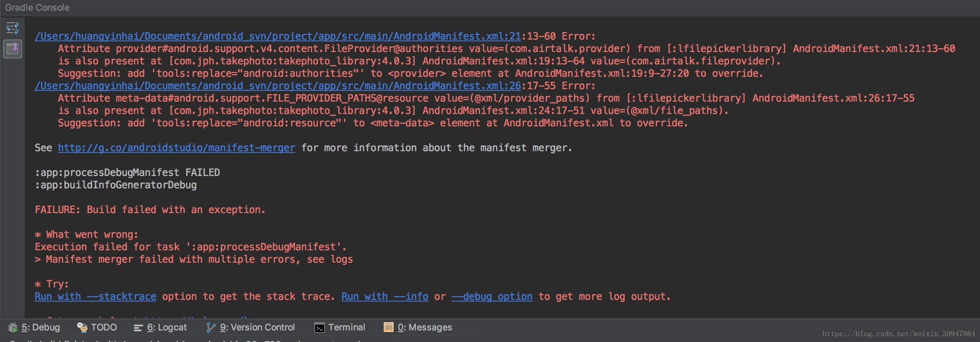Select ':app:processDebugManifest FAILED' line
The image size is (980, 342).
(x=127, y=173)
